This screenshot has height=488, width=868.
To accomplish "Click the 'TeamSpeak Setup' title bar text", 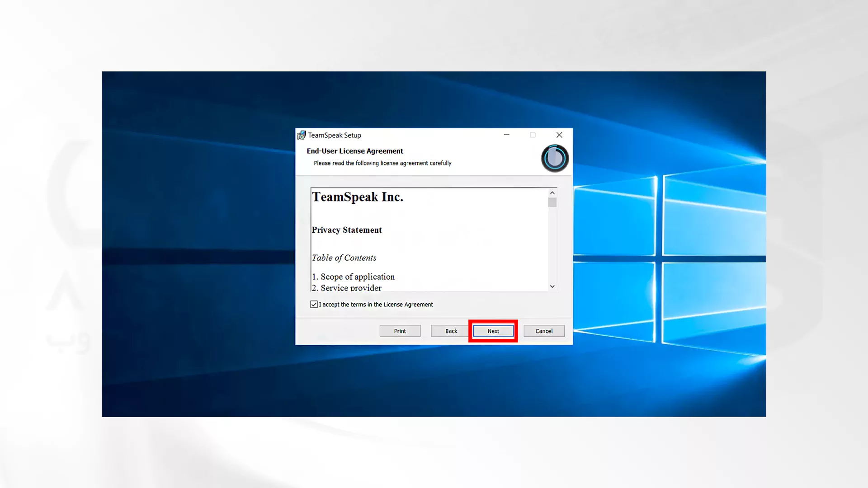I will click(335, 135).
